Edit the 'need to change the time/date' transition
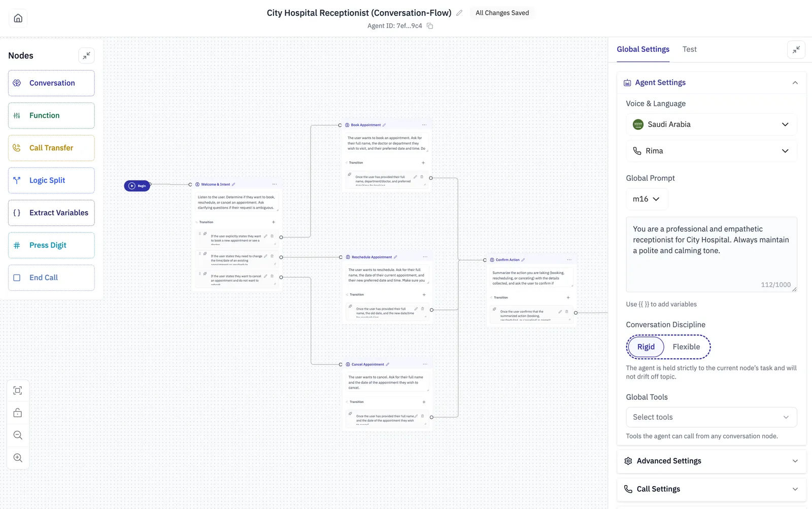Image resolution: width=812 pixels, height=509 pixels. 265,256
